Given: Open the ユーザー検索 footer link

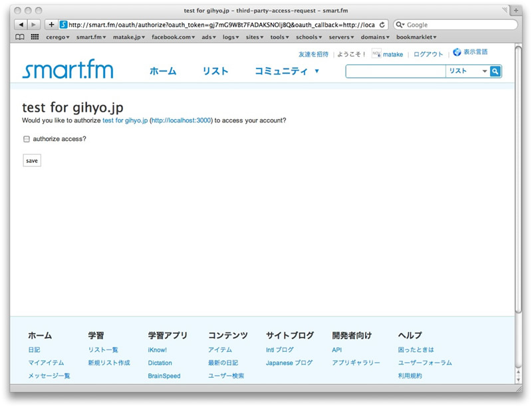Looking at the screenshot, I should pyautogui.click(x=226, y=376).
